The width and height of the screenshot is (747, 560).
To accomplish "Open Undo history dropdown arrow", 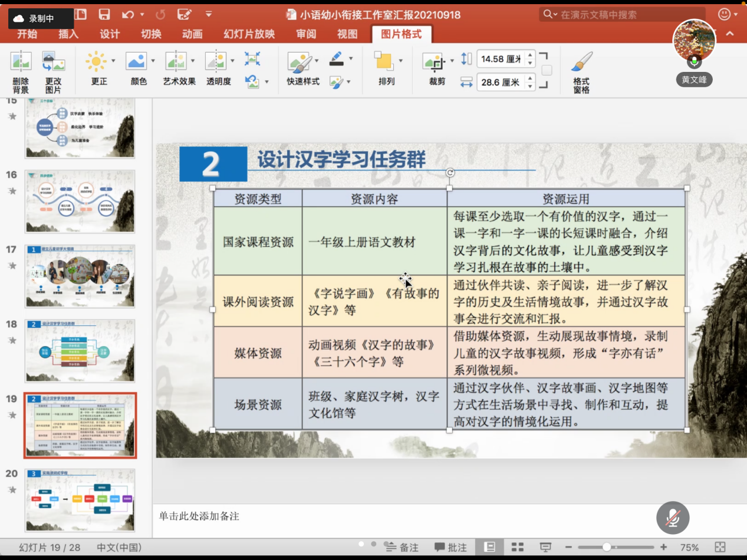I will coord(141,14).
